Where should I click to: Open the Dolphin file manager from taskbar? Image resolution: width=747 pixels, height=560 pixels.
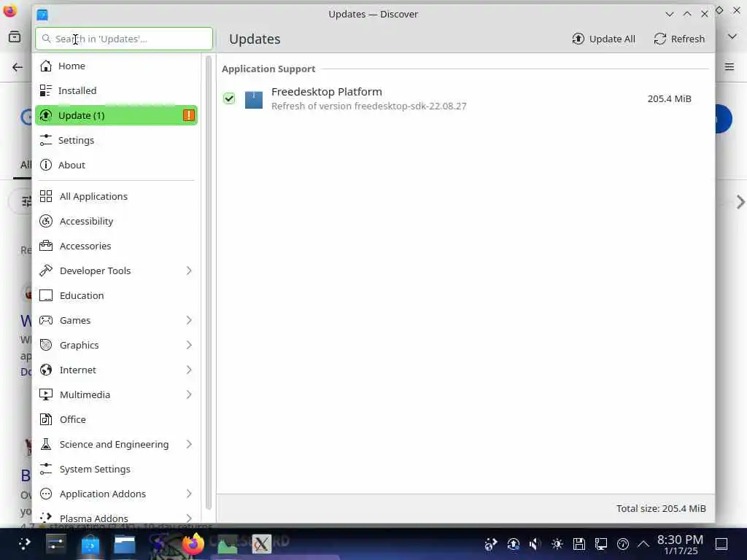click(x=125, y=544)
